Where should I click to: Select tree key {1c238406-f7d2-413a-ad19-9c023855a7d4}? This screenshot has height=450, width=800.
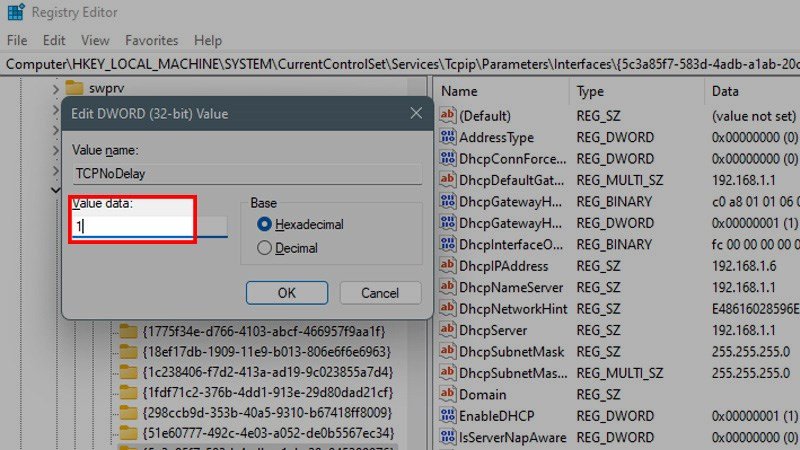tap(268, 372)
